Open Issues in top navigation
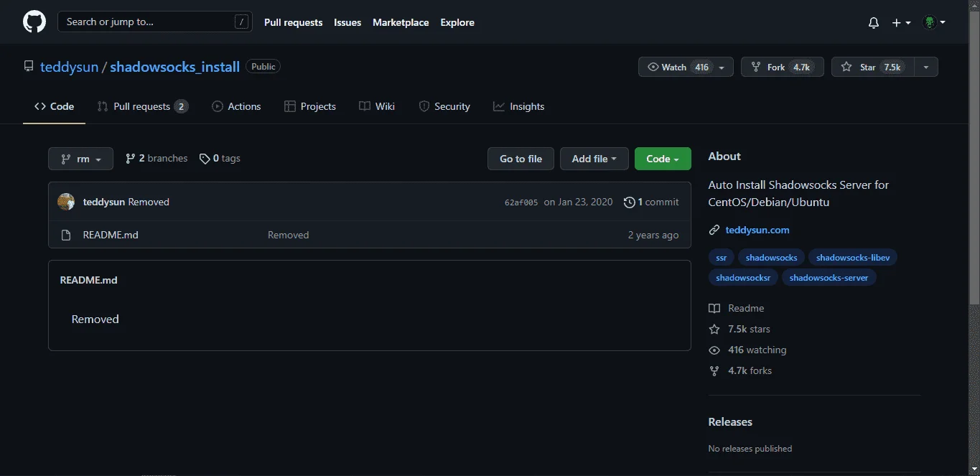Image resolution: width=980 pixels, height=476 pixels. coord(347,22)
